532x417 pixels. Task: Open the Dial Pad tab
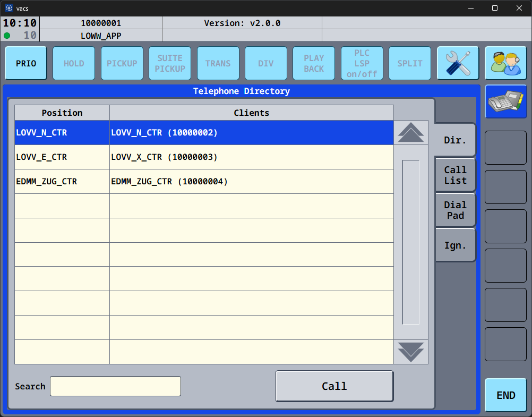(x=455, y=210)
